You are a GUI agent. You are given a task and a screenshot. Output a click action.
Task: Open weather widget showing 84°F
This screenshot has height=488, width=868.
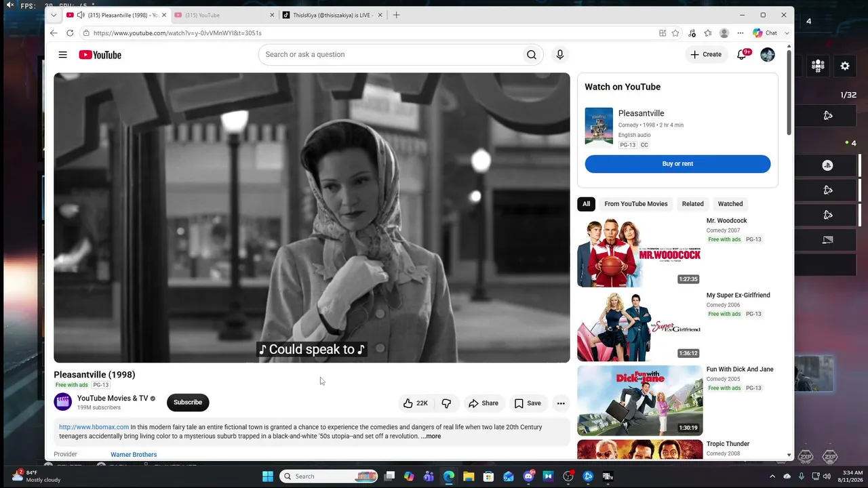tap(37, 476)
